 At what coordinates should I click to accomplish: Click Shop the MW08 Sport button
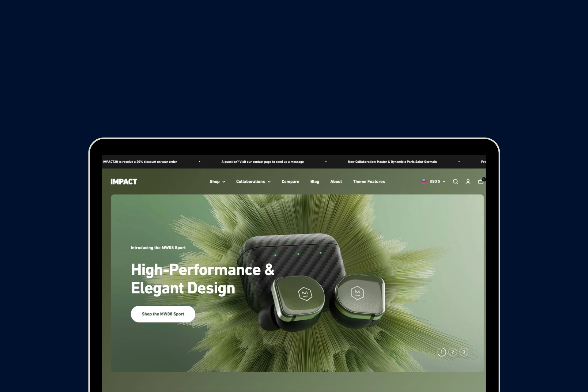[163, 314]
